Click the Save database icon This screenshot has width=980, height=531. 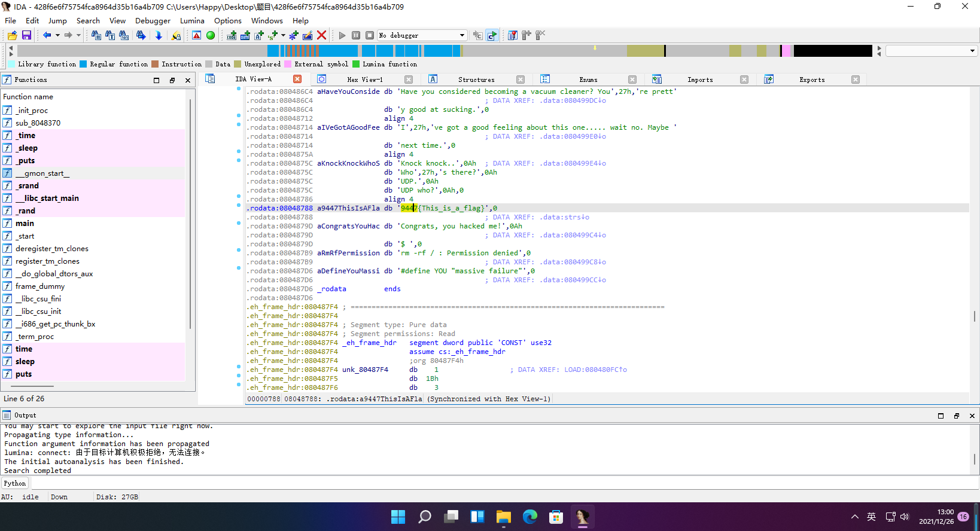pos(26,35)
